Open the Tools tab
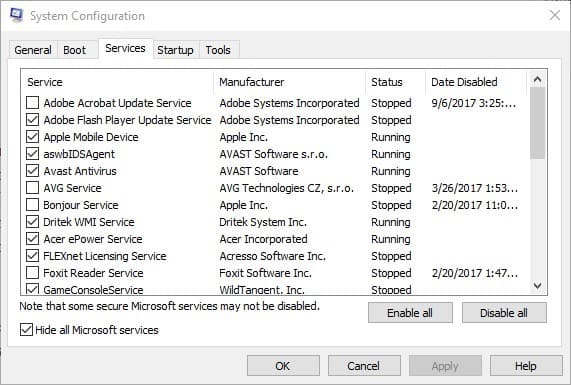 [218, 50]
